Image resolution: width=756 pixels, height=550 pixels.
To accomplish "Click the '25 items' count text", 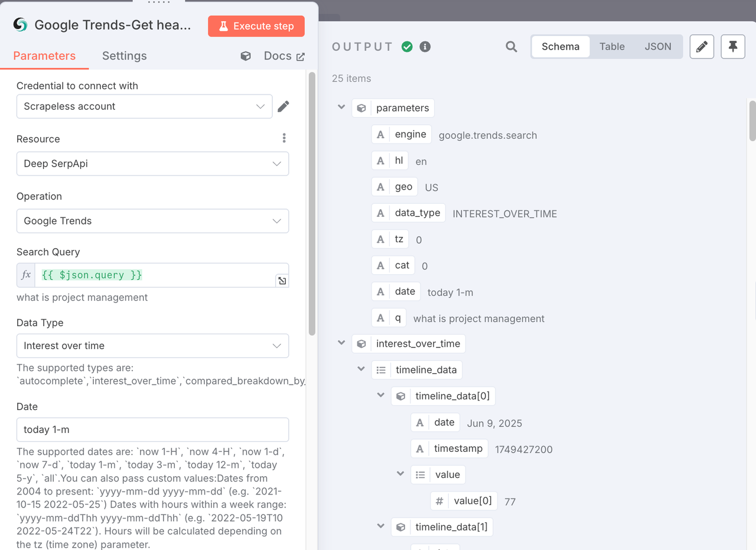I will pos(351,79).
